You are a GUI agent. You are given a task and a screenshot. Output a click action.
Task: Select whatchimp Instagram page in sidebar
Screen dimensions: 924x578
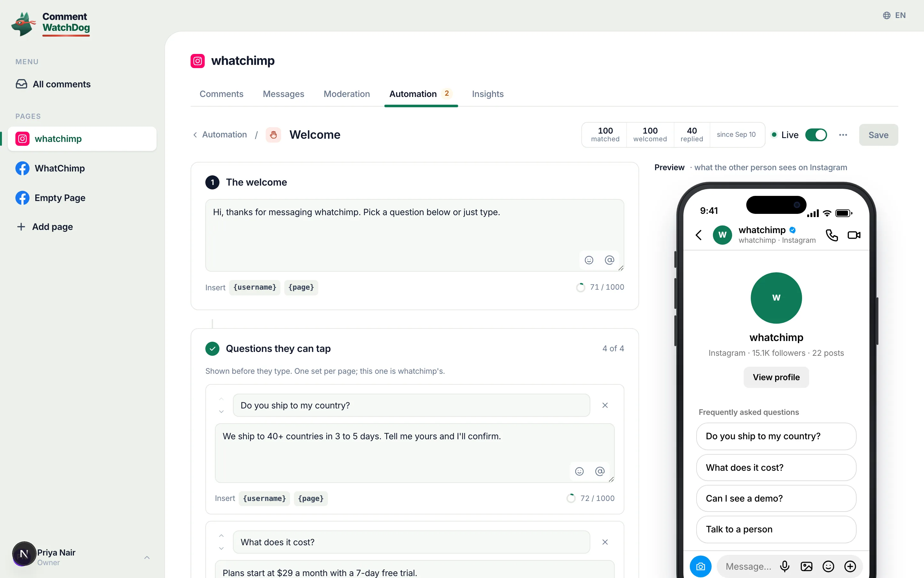82,139
